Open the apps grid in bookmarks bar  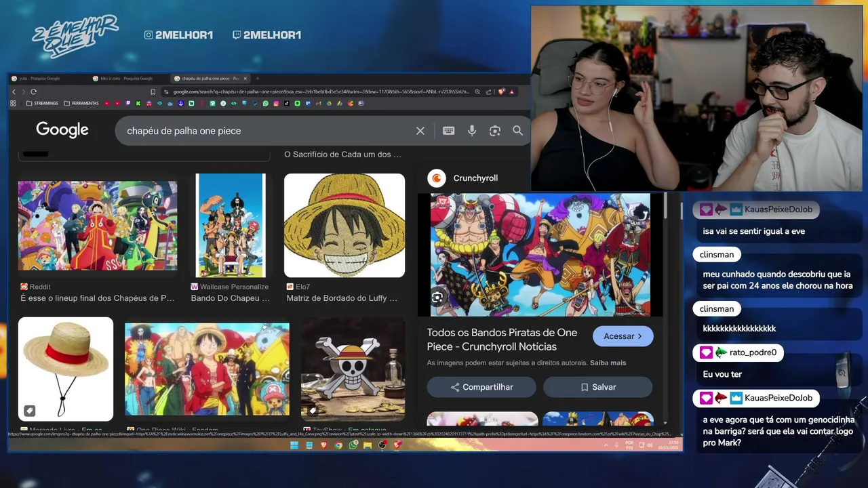click(x=13, y=103)
